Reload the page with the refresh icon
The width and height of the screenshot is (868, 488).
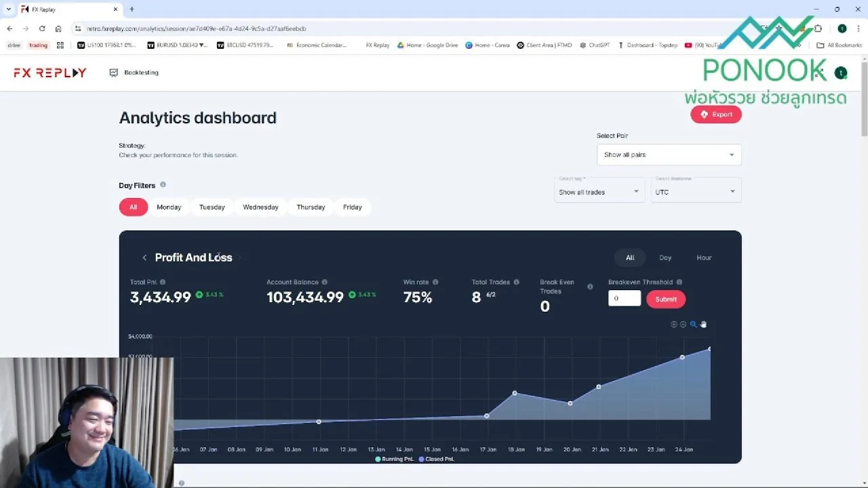(x=42, y=28)
